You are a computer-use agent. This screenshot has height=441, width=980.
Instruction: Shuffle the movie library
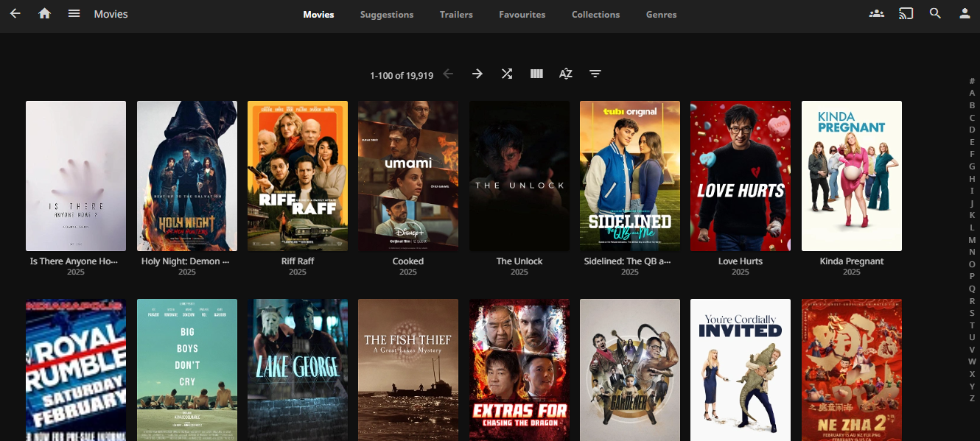pos(507,74)
